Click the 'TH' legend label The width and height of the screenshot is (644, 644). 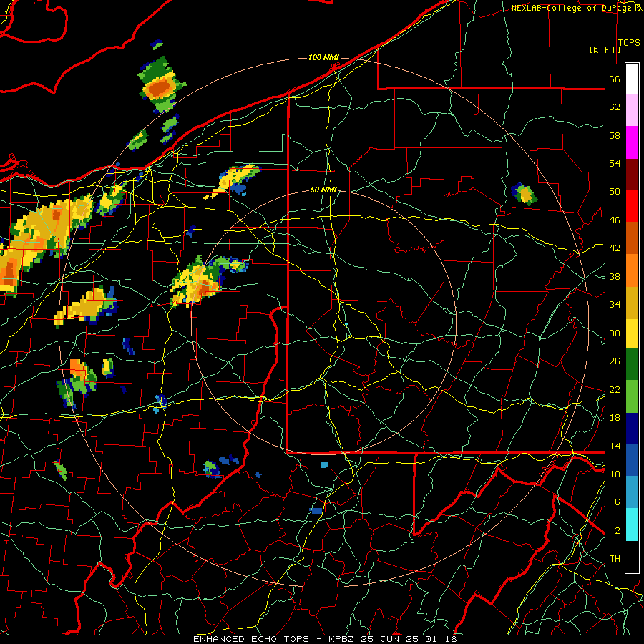click(x=615, y=559)
